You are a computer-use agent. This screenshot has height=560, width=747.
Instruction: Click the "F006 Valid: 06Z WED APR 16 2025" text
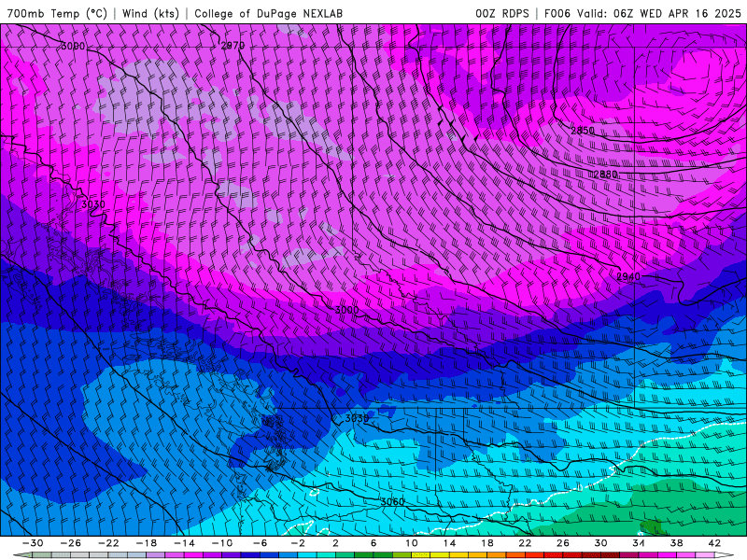642,13
